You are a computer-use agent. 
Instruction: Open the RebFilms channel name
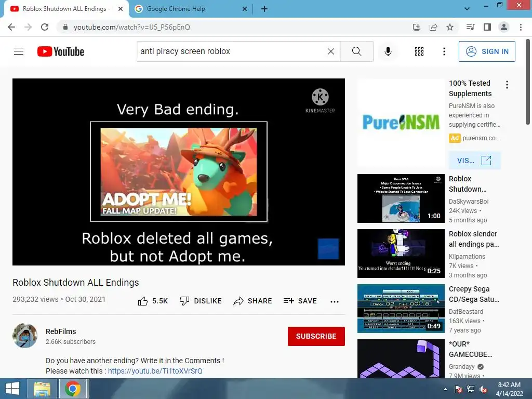click(61, 331)
